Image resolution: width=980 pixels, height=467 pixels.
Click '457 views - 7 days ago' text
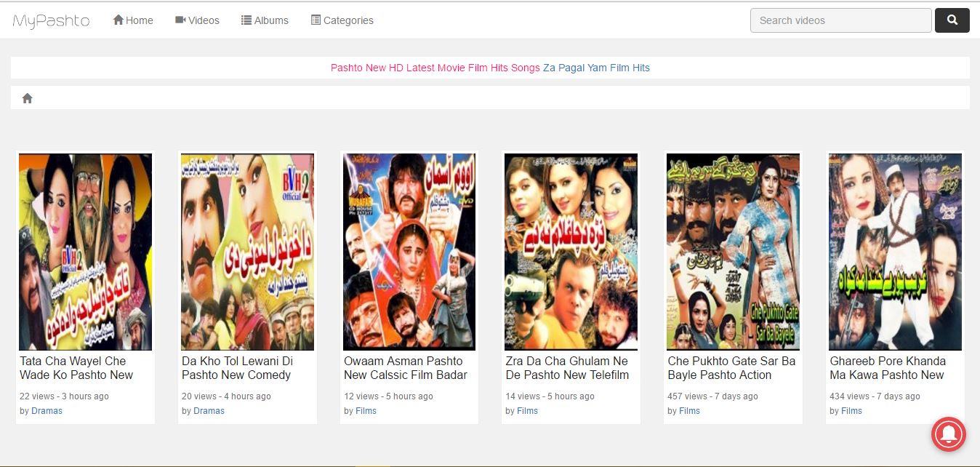point(713,396)
